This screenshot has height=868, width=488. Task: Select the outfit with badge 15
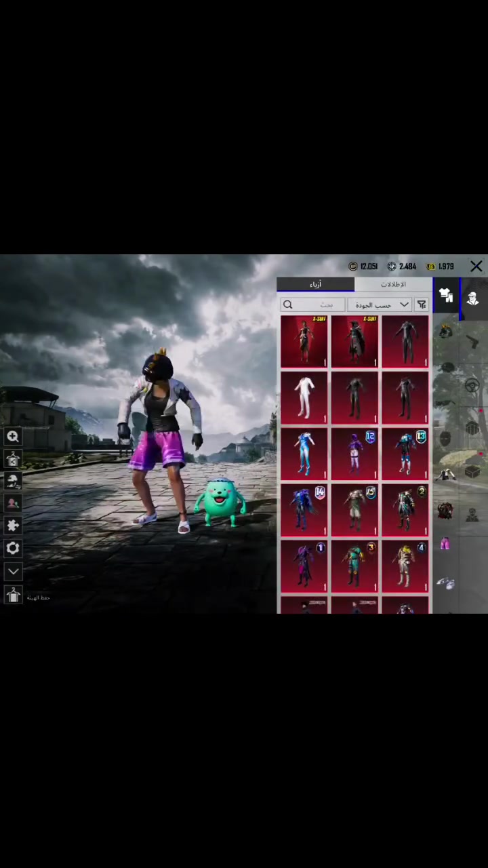[x=354, y=510]
